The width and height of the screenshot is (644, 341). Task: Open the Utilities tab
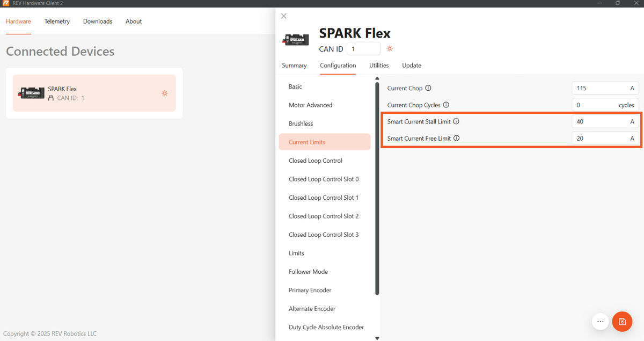pyautogui.click(x=379, y=66)
